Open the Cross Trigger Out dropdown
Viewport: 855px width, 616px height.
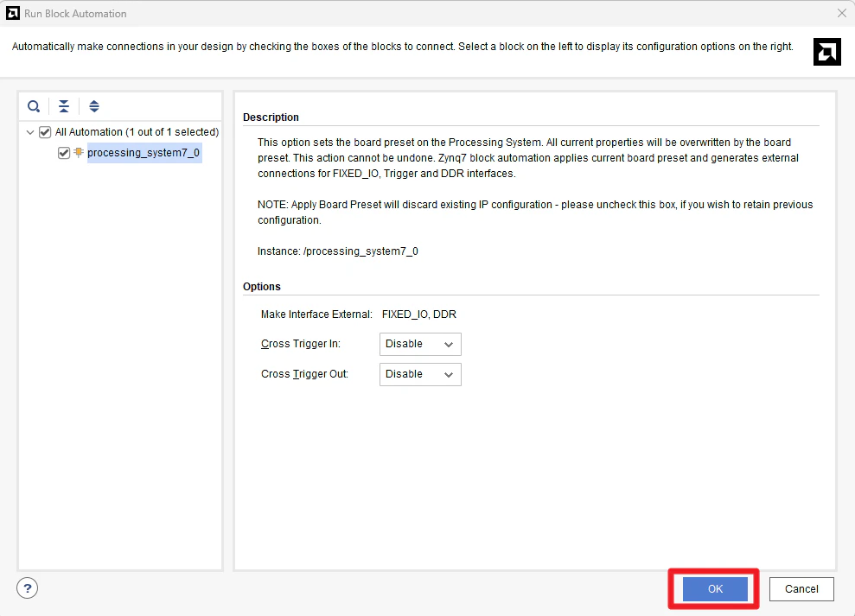tap(420, 374)
